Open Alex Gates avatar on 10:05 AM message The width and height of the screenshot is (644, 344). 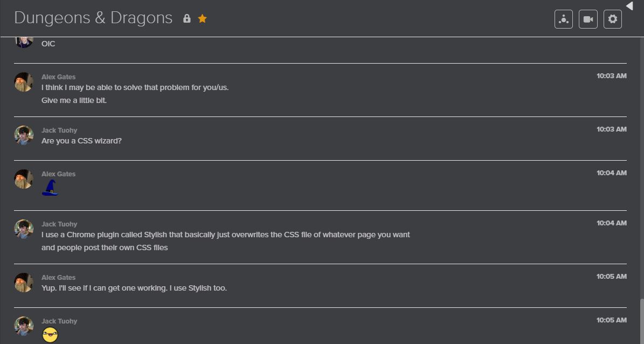[x=24, y=283]
